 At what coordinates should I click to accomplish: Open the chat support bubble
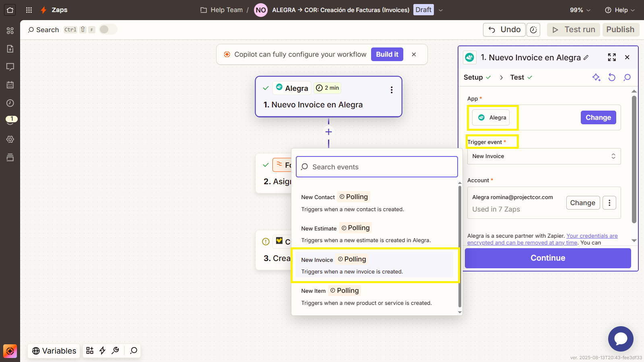pos(621,339)
